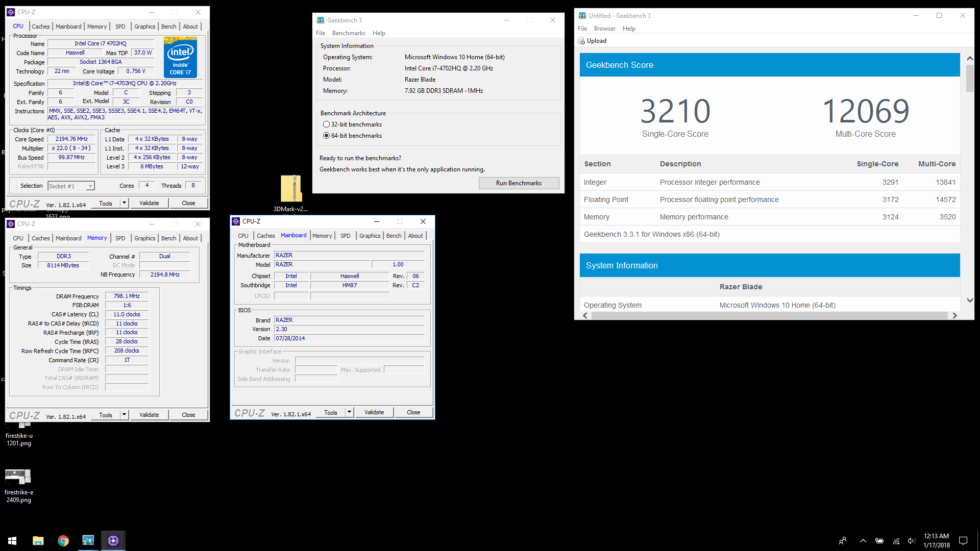Click the CPU-Z title icon of Mainboard window
Viewport: 980px width, 551px height.
click(x=236, y=221)
